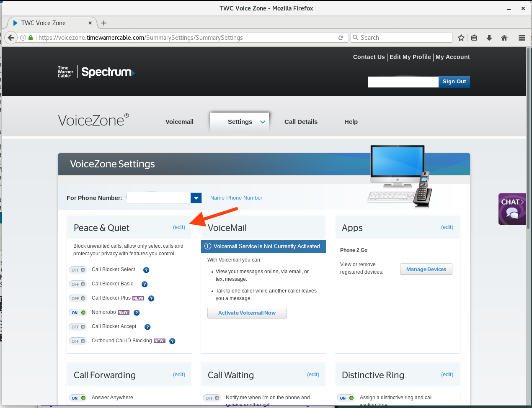Edit the Distinctive Ring settings
Image resolution: width=532 pixels, height=408 pixels.
point(447,375)
